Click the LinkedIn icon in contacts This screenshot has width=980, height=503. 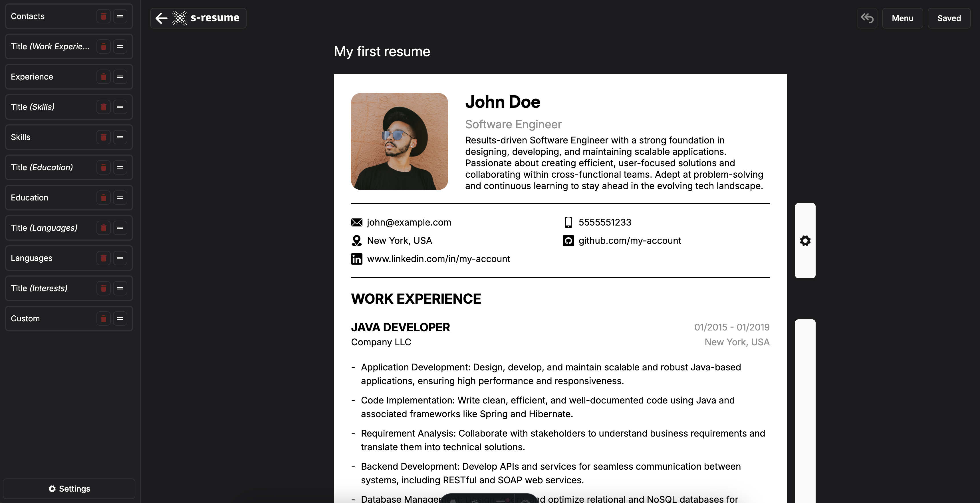pos(356,259)
